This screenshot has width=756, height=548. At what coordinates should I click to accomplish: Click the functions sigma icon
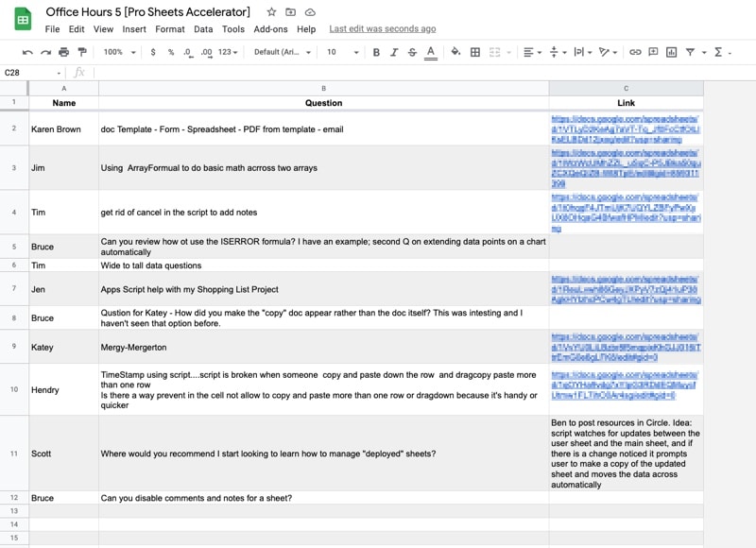click(718, 52)
